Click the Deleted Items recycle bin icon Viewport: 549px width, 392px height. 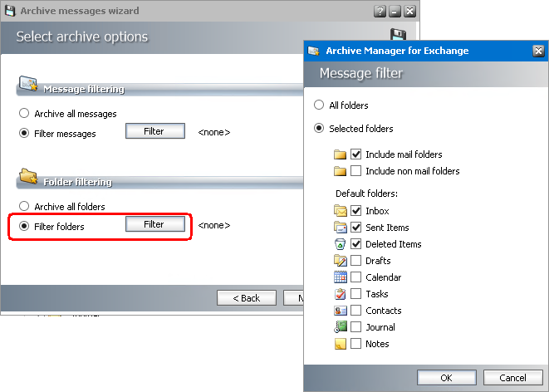[x=341, y=244]
